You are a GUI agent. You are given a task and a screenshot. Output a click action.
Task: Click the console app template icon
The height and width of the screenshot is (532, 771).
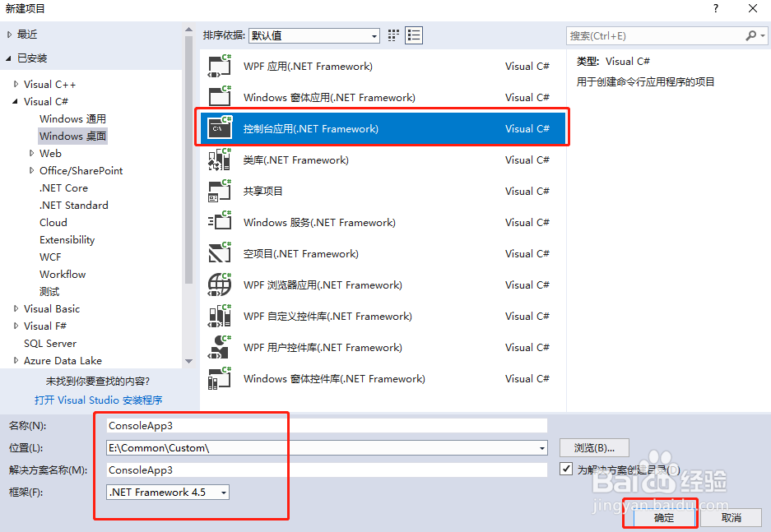tap(220, 129)
